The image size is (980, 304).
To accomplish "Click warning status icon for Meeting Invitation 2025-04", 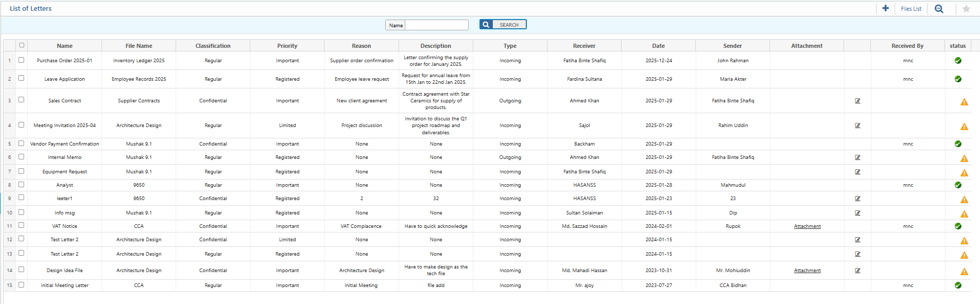I will pyautogui.click(x=964, y=127).
